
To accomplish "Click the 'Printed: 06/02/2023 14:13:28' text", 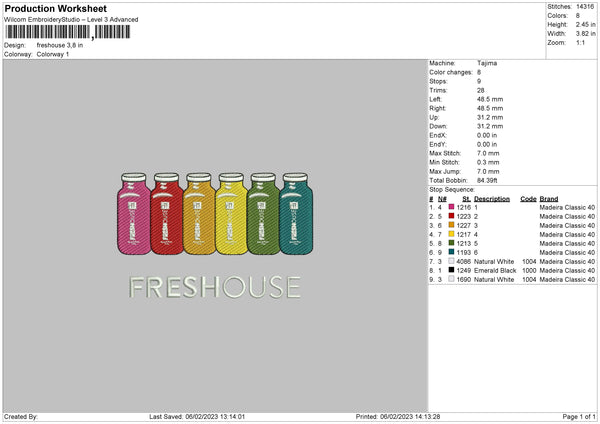I will [398, 416].
